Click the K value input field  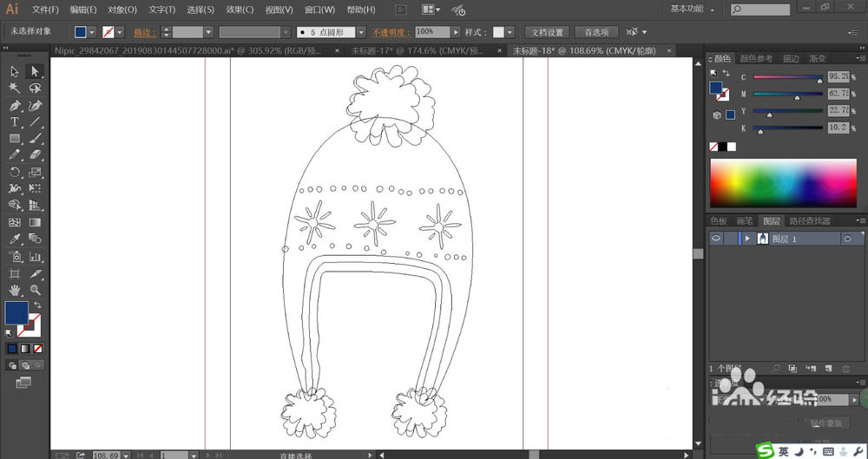coord(838,128)
